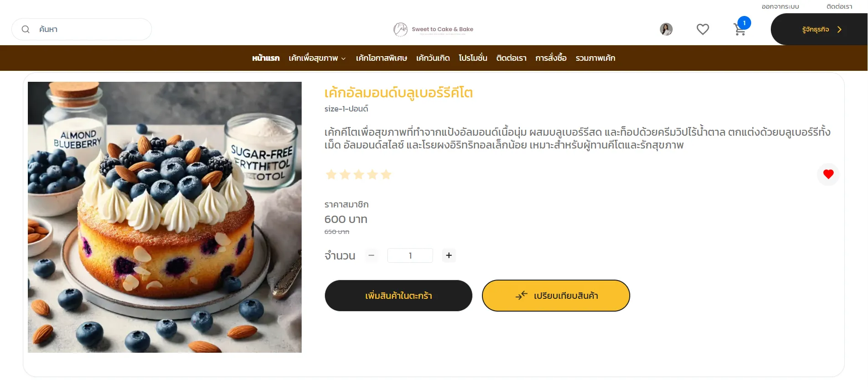This screenshot has height=387, width=868.
Task: Increase quantity with the plus button
Action: [449, 255]
